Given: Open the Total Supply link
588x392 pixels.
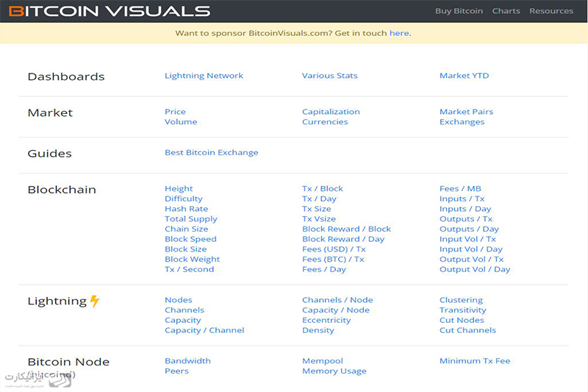Looking at the screenshot, I should (191, 219).
